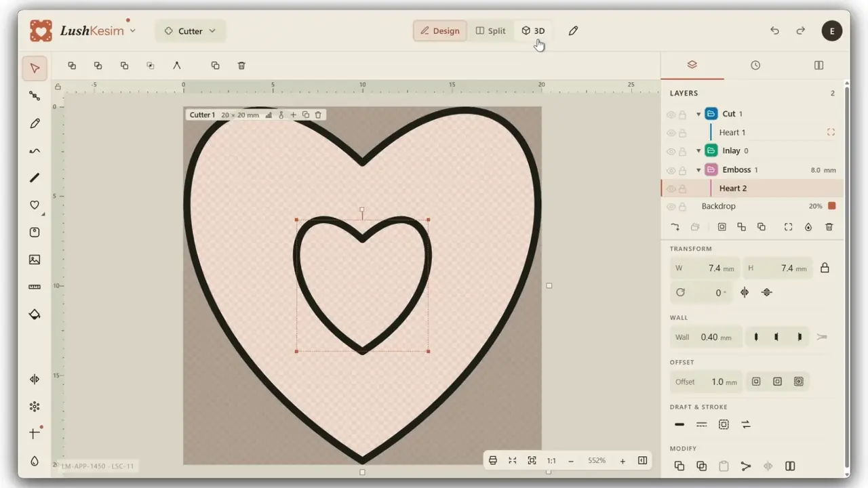Collapse the Inlay layer group
Screen dimensions: 868x488
pyautogui.click(x=698, y=151)
